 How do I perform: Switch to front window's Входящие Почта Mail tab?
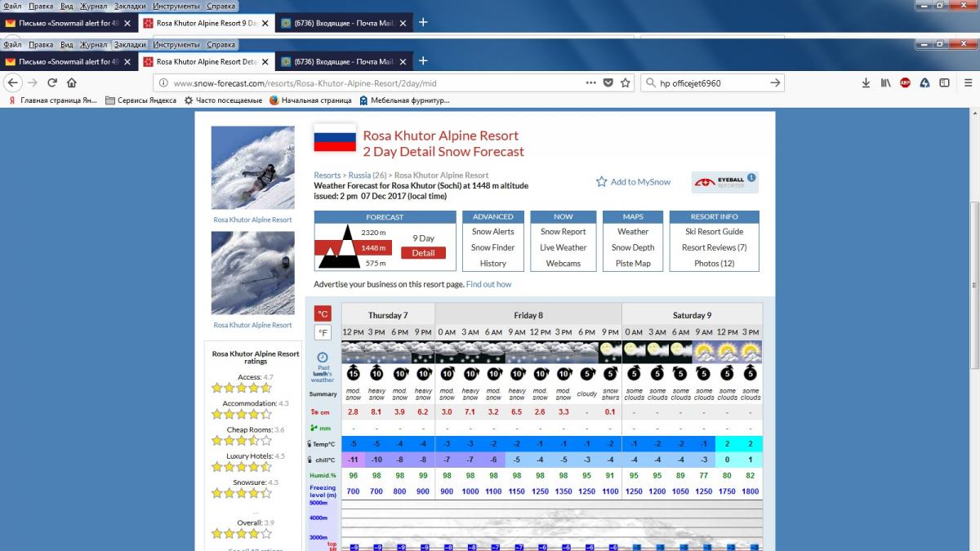click(x=343, y=61)
